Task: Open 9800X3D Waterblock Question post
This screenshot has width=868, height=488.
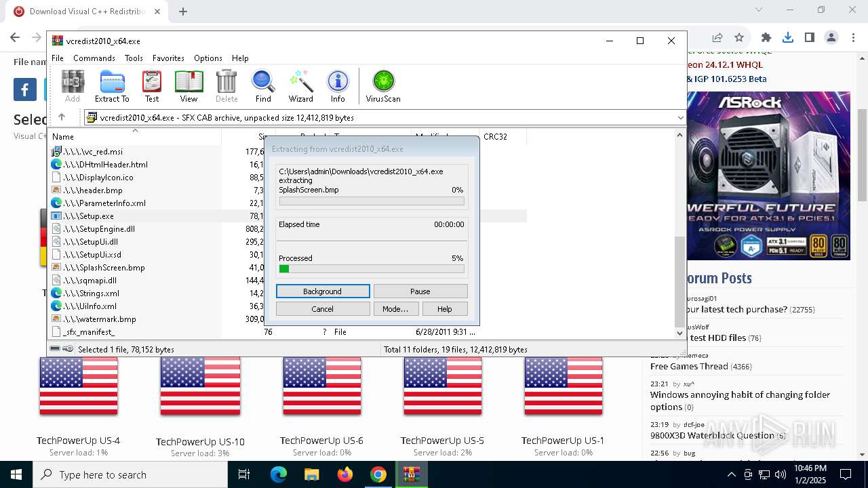Action: click(x=712, y=436)
